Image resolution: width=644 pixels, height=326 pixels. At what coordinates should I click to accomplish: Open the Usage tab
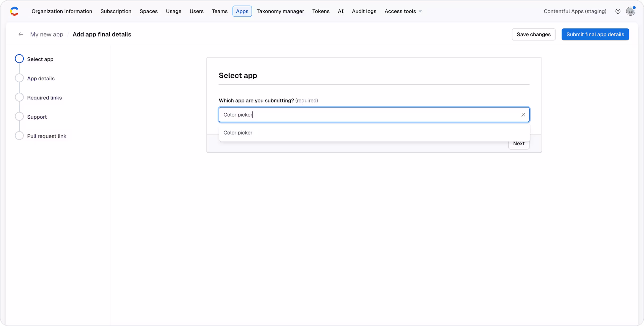pos(174,11)
